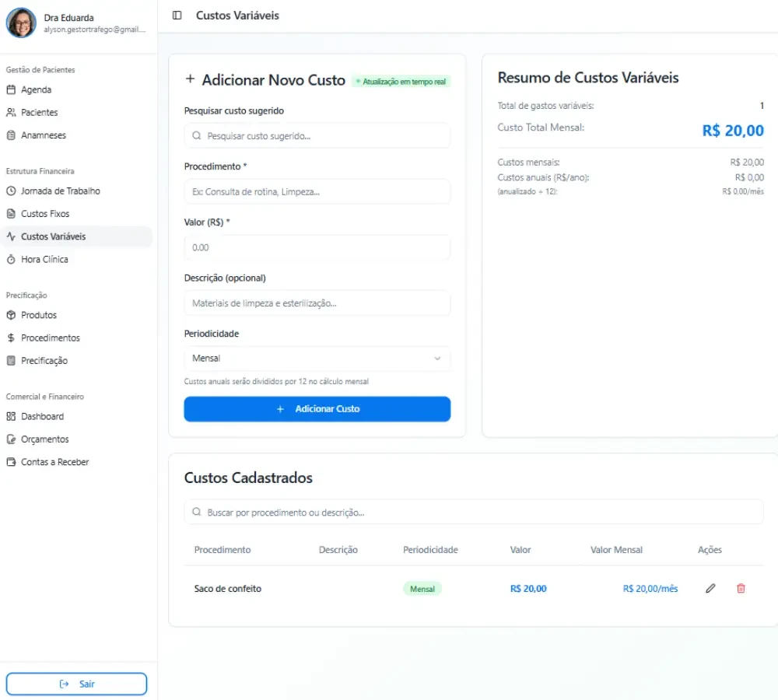Toggle the sidebar panel icon

click(x=177, y=16)
